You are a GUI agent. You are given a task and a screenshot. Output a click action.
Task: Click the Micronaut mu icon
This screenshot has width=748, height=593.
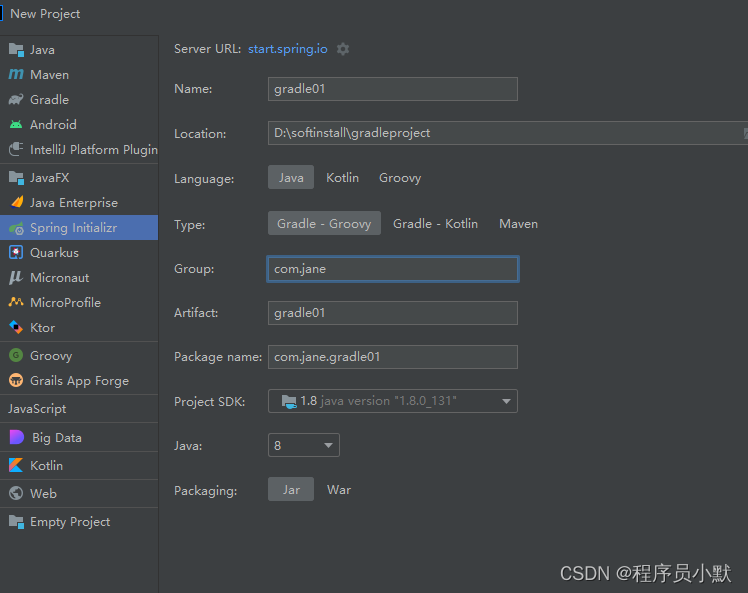click(x=16, y=278)
